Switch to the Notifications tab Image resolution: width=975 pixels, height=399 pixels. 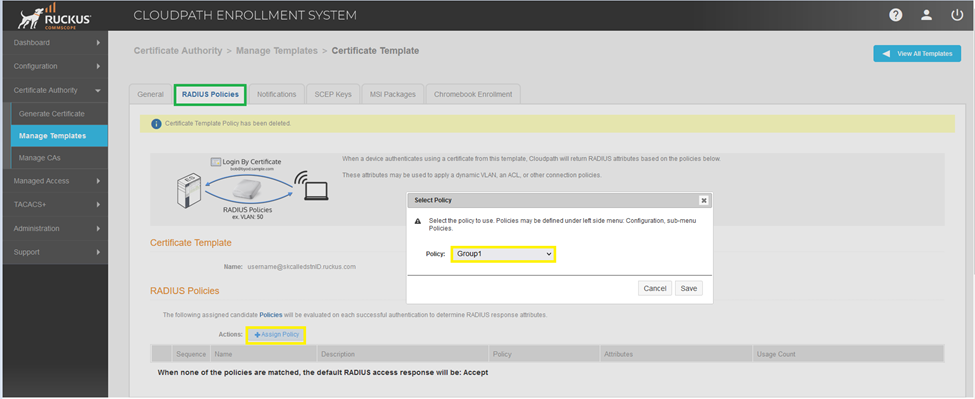click(277, 94)
